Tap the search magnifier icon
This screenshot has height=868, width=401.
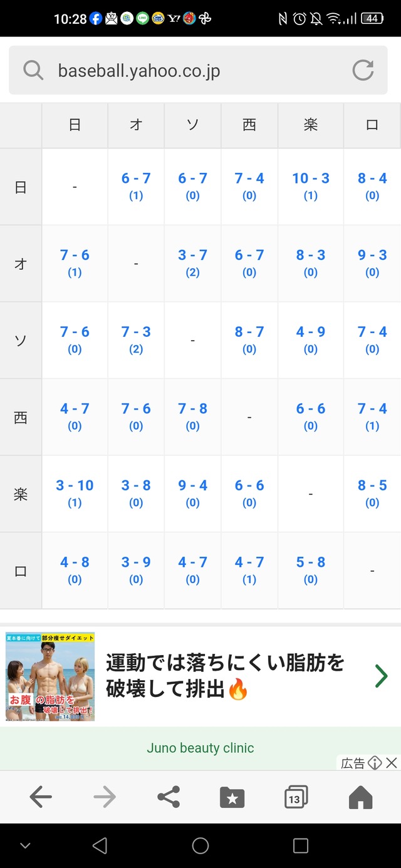click(33, 70)
